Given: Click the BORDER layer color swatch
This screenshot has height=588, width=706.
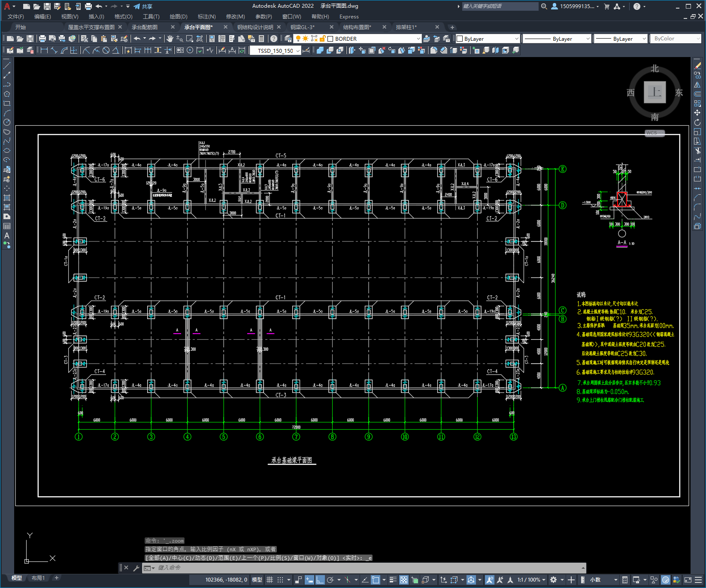Looking at the screenshot, I should coord(330,39).
